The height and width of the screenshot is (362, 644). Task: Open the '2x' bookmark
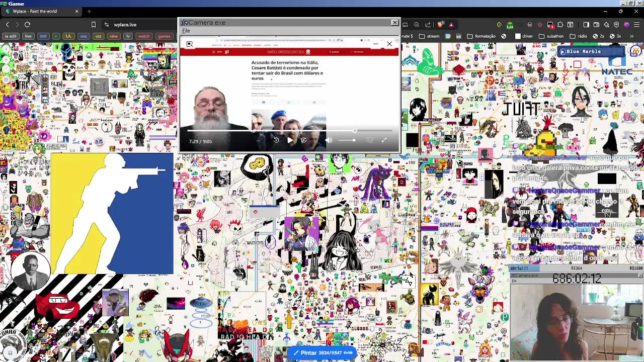(598, 36)
